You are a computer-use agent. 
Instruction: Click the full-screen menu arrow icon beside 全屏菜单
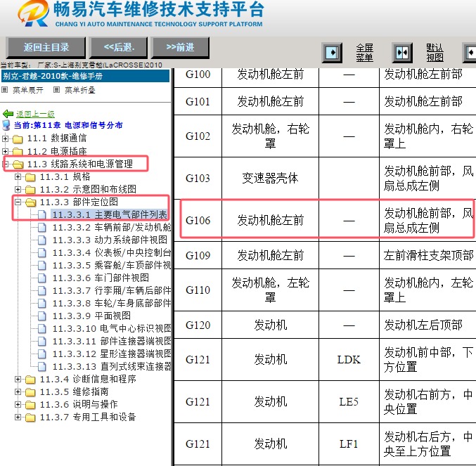(x=332, y=53)
